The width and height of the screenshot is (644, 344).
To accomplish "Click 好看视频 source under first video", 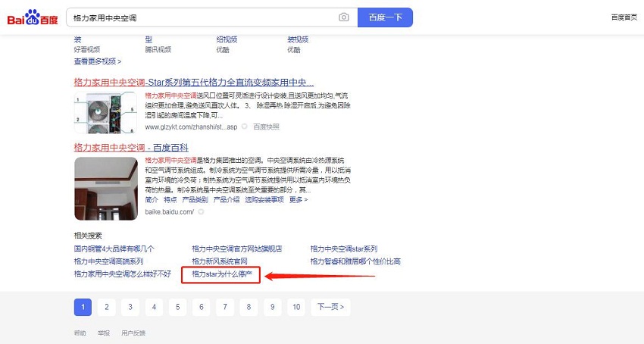I will pyautogui.click(x=87, y=50).
